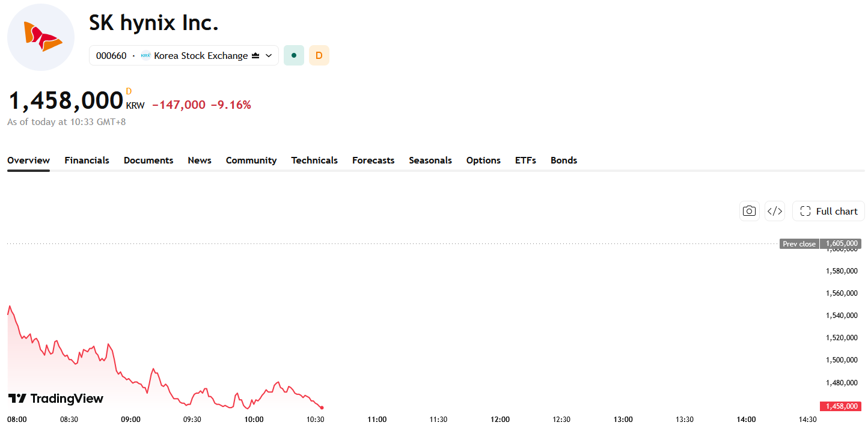Click the red 1,458,000 current price tag

point(841,406)
